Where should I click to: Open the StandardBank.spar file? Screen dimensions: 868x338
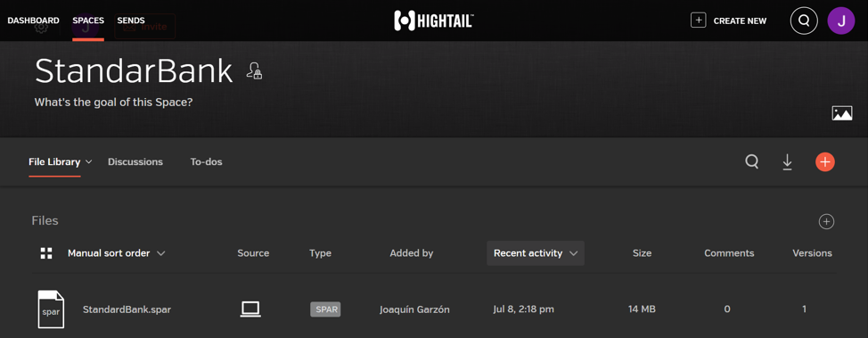coord(127,309)
